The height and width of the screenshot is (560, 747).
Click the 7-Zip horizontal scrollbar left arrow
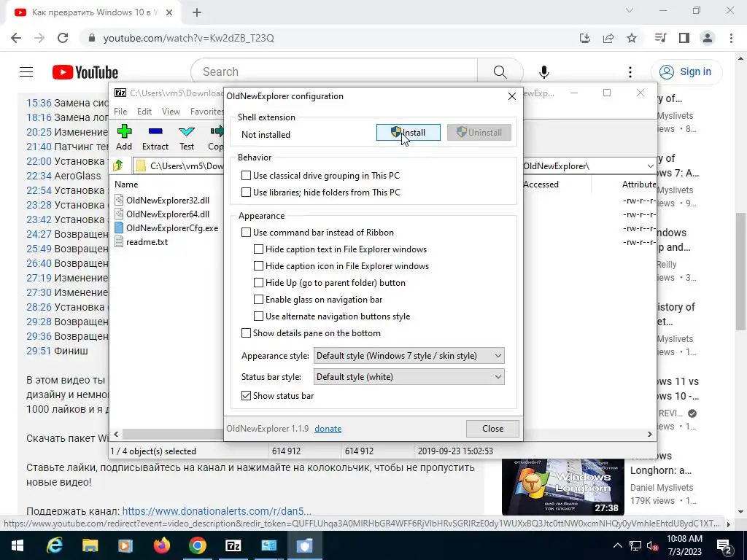(116, 435)
